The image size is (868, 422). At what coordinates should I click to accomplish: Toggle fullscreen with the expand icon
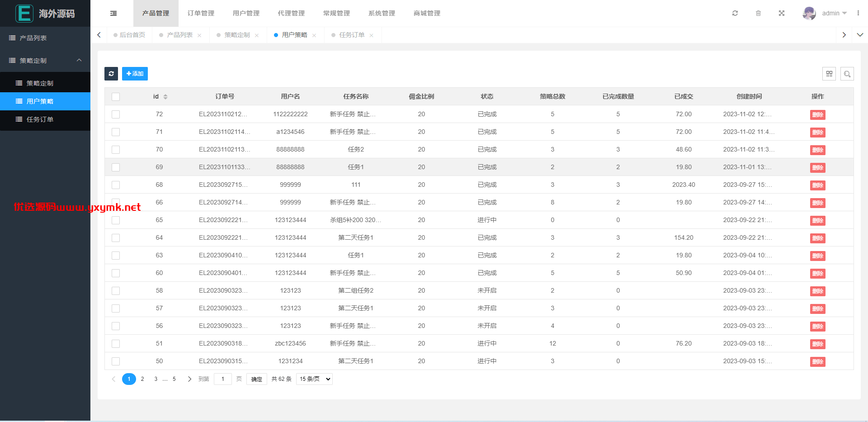pos(782,13)
